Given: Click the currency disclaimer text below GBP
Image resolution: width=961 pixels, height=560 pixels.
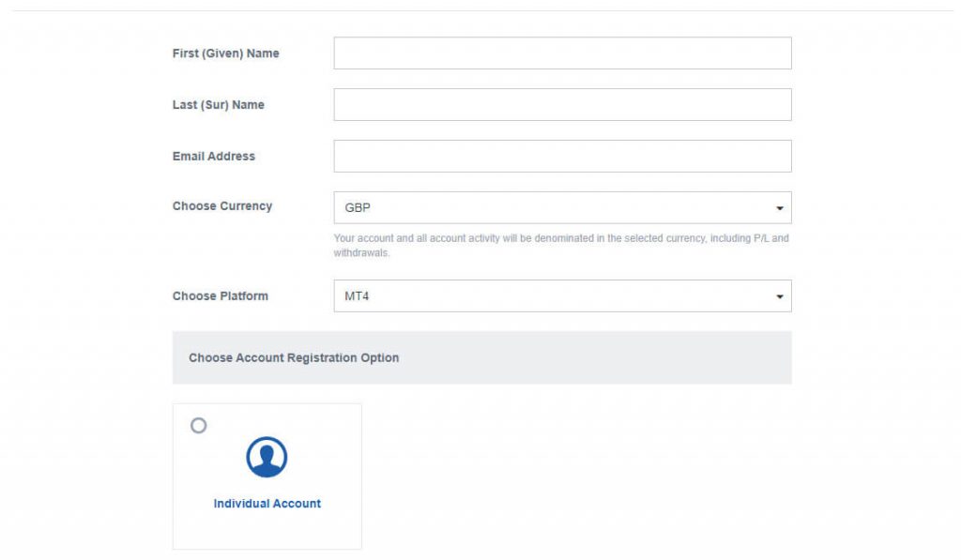Looking at the screenshot, I should (563, 247).
